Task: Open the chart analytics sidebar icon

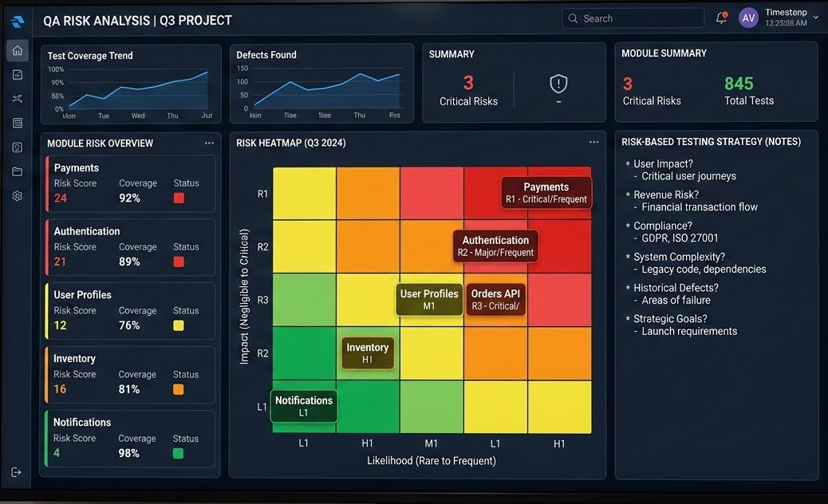Action: coord(18,75)
